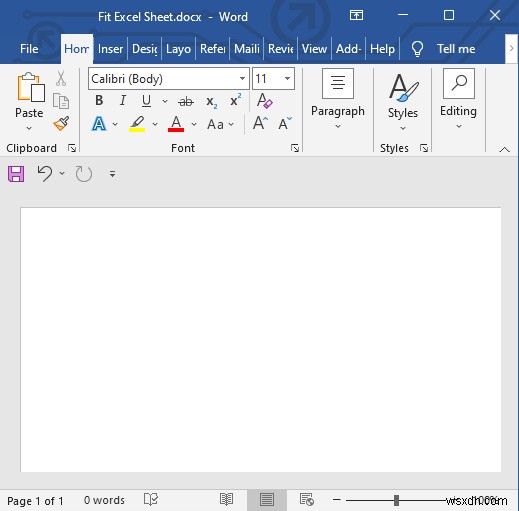Open word count from 0 words
The height and width of the screenshot is (511, 519).
pyautogui.click(x=104, y=500)
